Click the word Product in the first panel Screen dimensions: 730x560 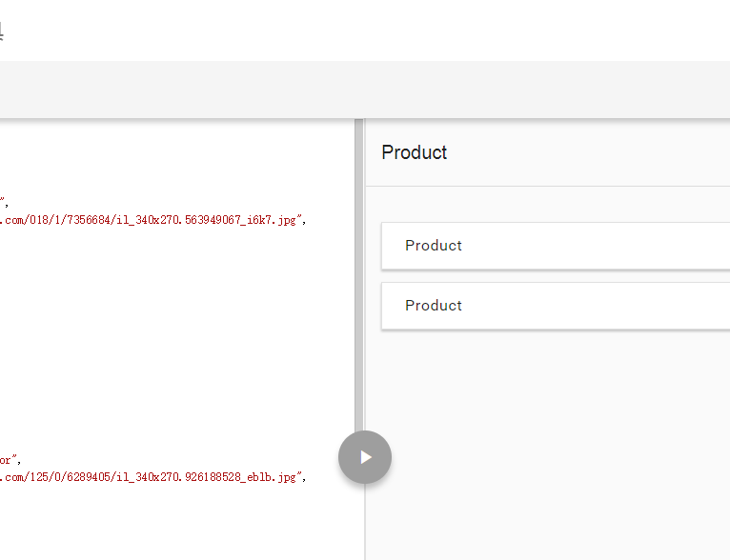434,246
